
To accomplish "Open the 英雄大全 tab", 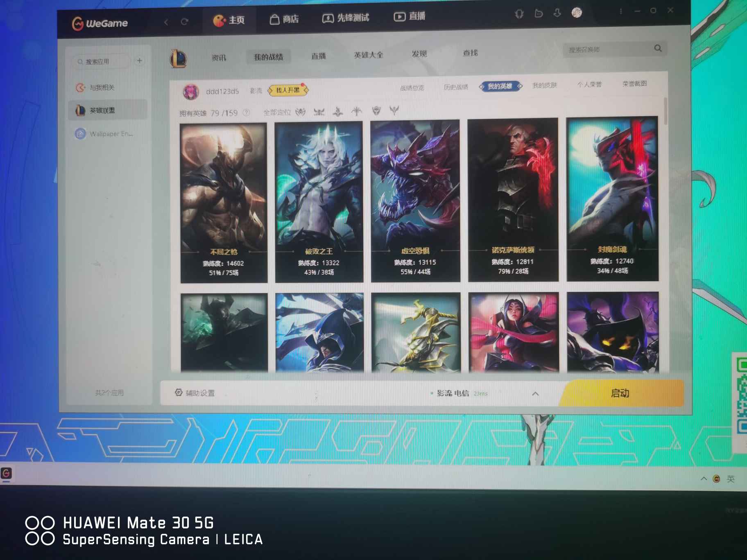I will point(369,55).
